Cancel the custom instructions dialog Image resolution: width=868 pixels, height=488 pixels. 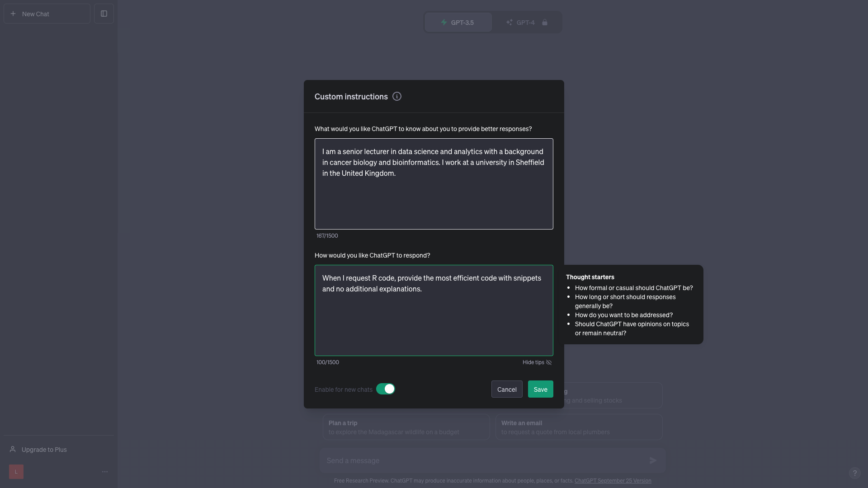(507, 389)
